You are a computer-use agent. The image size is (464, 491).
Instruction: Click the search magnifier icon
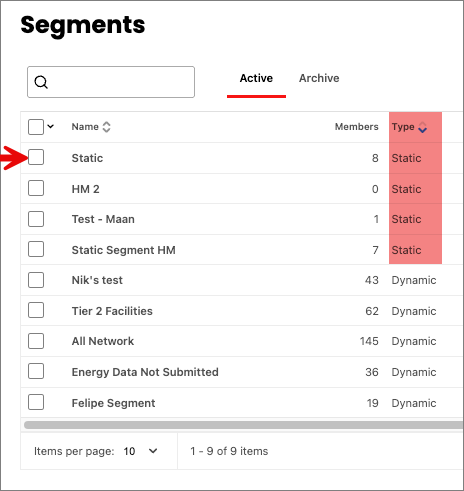point(41,82)
